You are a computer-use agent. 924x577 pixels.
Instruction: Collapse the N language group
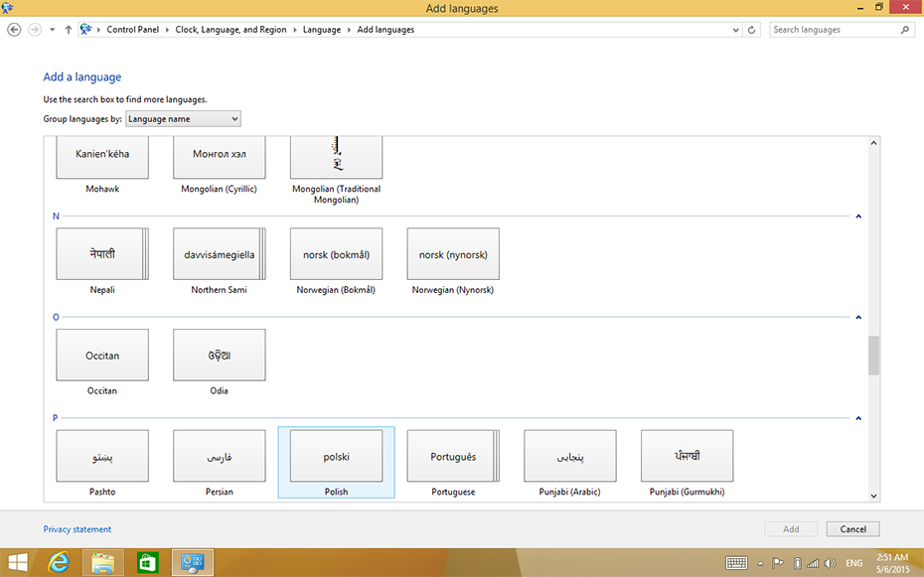click(858, 216)
